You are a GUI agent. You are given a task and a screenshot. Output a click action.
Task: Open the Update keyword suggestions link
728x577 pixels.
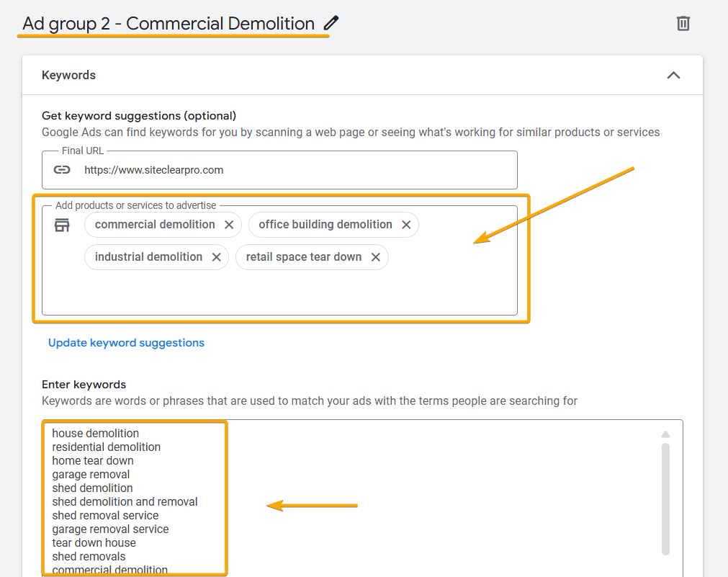point(126,343)
